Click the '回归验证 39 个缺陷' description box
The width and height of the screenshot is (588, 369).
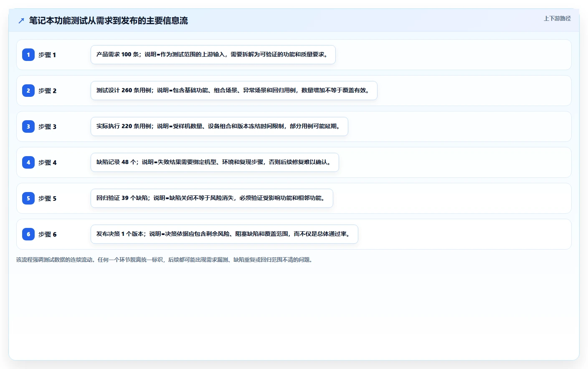[212, 198]
